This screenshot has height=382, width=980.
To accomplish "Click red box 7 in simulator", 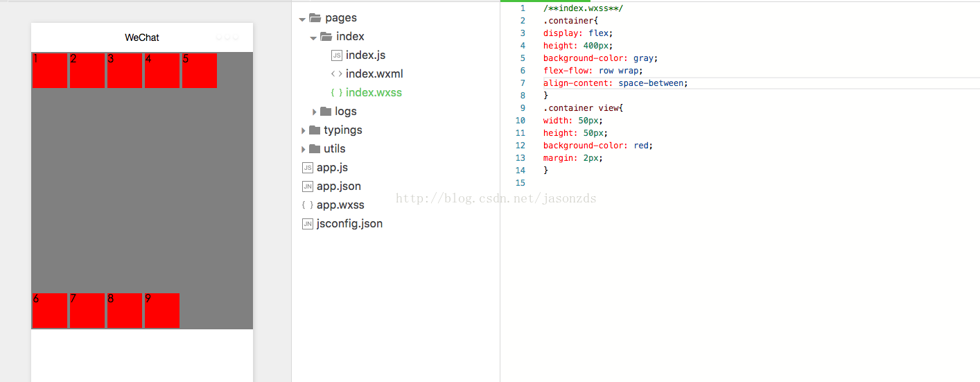I will click(87, 311).
